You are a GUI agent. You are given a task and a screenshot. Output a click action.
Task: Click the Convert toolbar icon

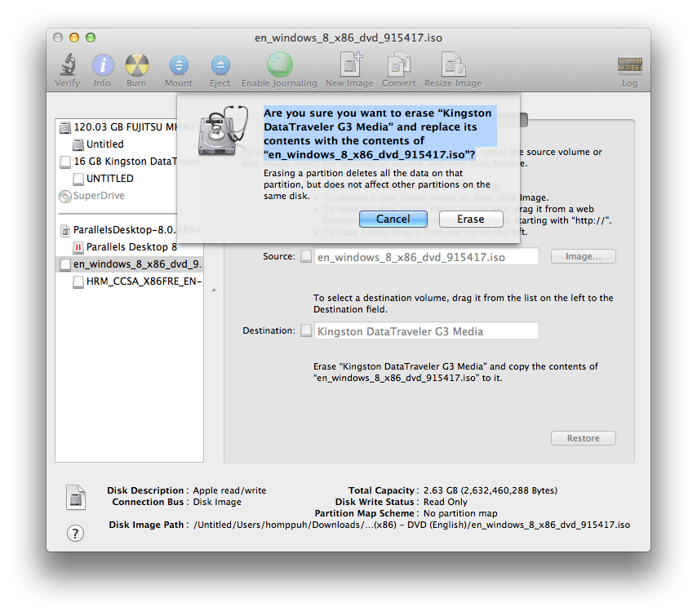pyautogui.click(x=399, y=65)
